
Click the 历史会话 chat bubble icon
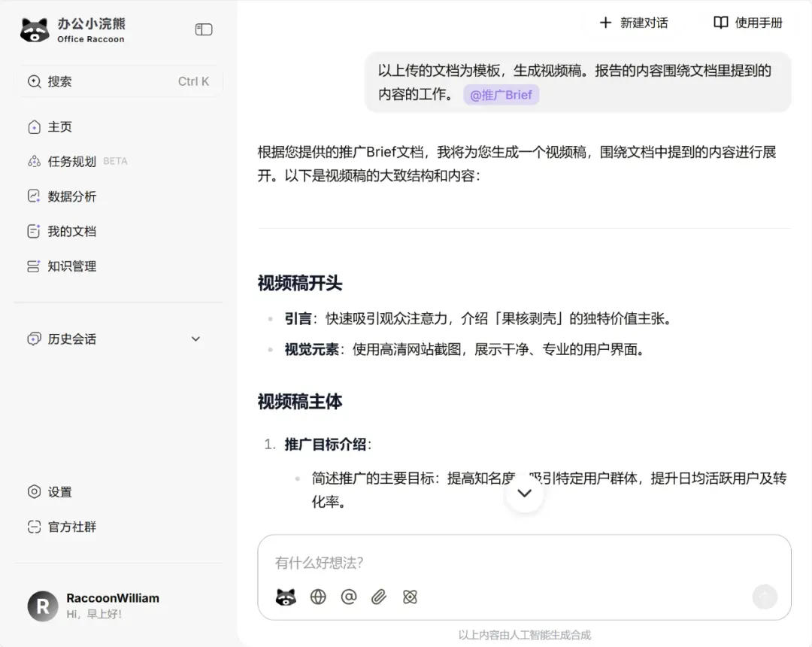pos(34,339)
